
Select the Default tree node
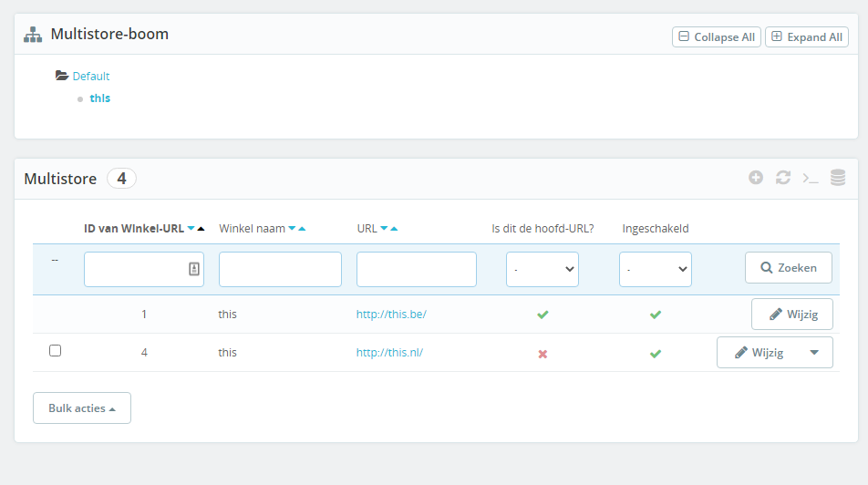(91, 76)
